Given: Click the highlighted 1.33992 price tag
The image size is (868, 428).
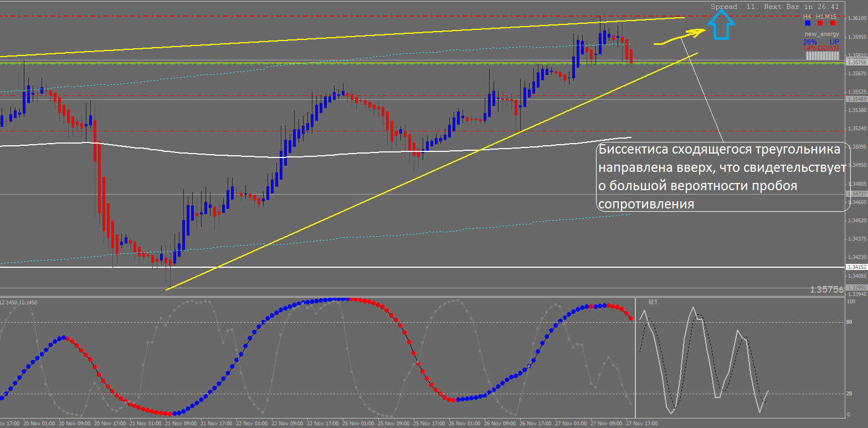Looking at the screenshot, I should click(x=856, y=287).
